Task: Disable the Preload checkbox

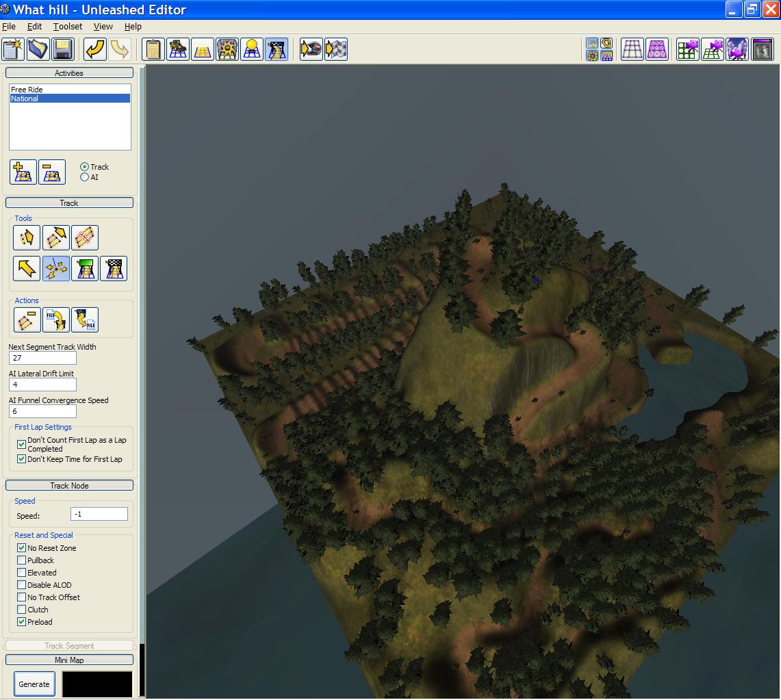Action: pos(22,622)
